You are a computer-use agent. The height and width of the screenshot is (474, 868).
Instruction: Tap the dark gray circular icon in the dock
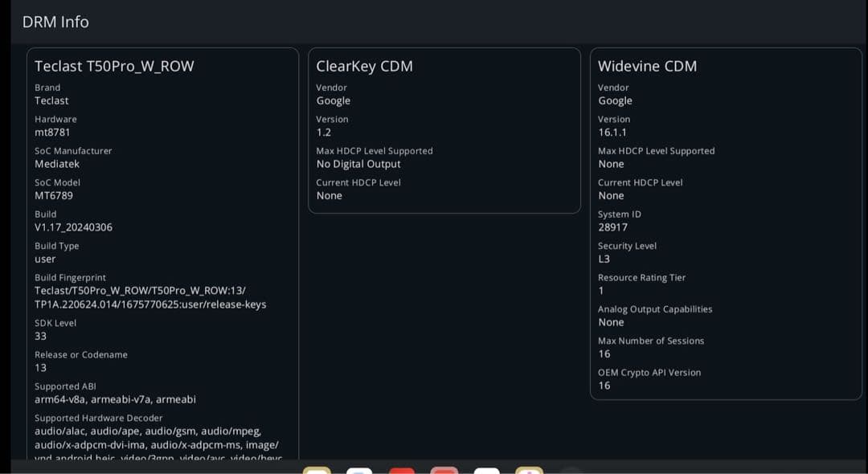click(x=571, y=470)
